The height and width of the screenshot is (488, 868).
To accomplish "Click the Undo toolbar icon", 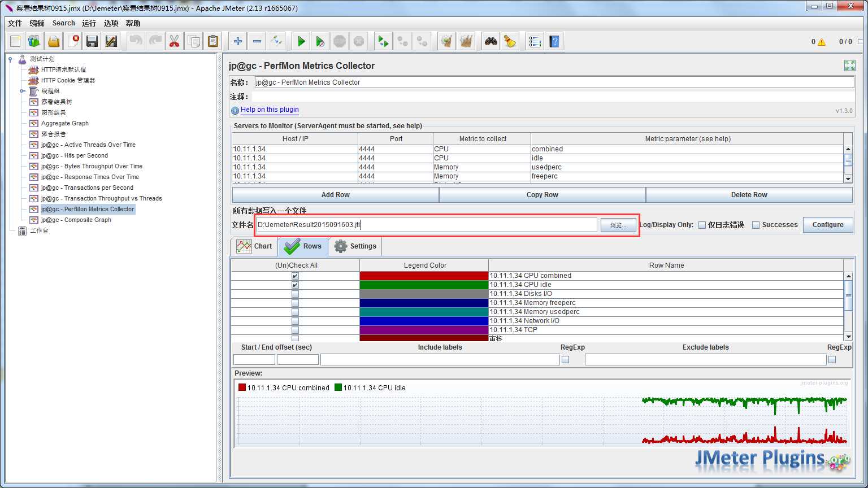I will [x=136, y=41].
